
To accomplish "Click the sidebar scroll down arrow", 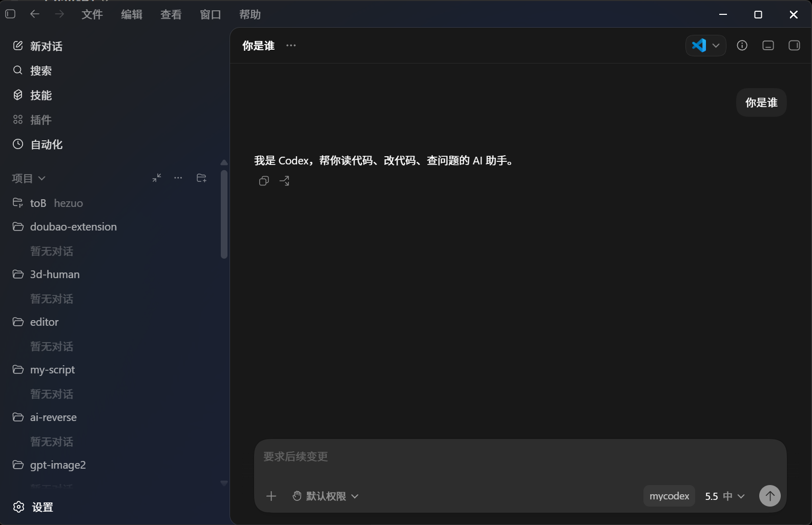I will 224,483.
